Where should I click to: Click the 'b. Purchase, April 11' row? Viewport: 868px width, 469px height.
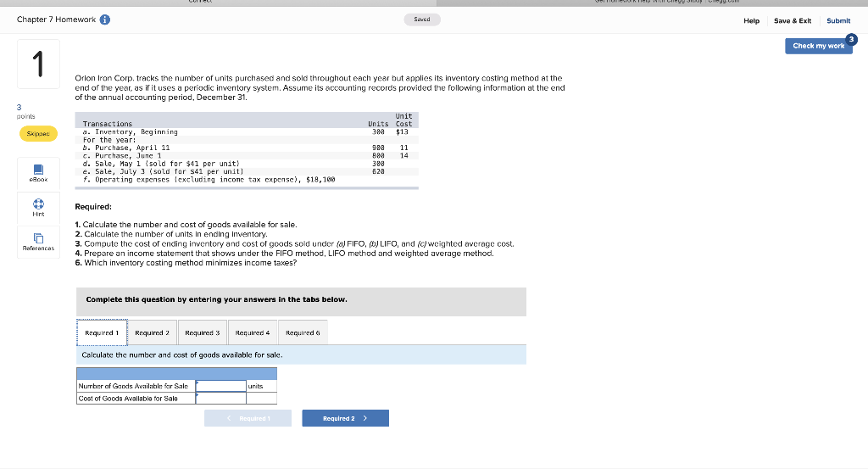pyautogui.click(x=247, y=148)
